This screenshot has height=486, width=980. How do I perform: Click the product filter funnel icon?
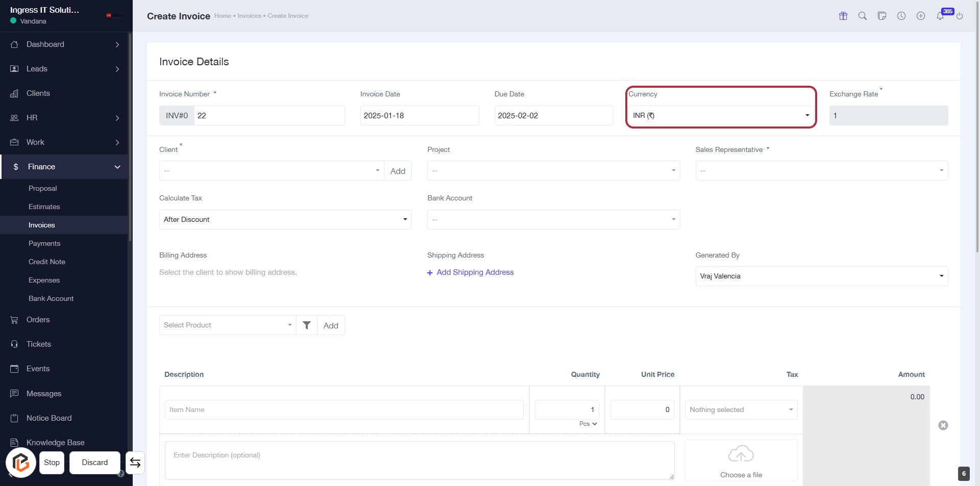click(307, 325)
